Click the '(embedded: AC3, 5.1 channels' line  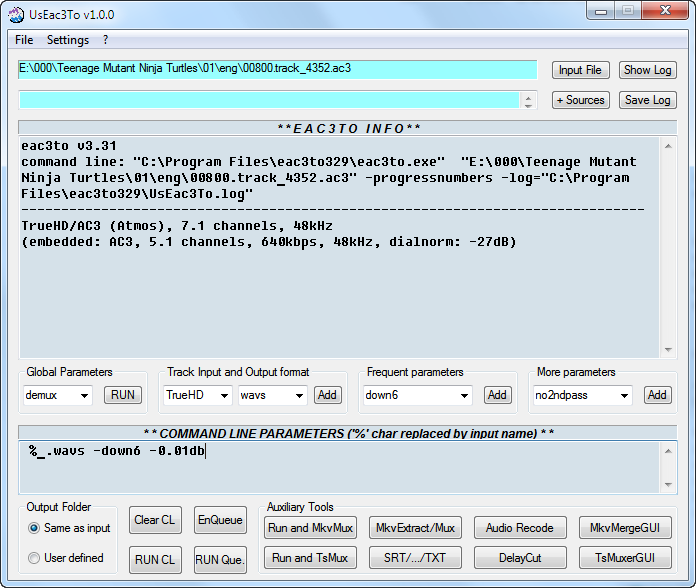269,242
